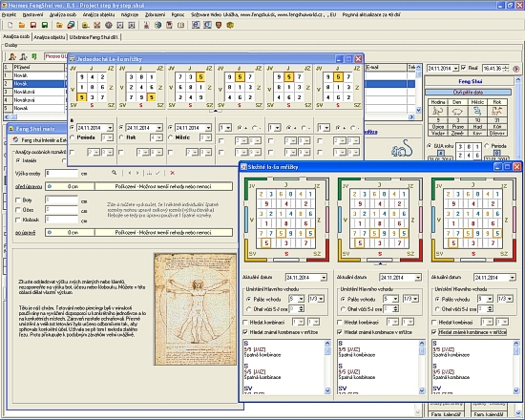
Task: Select the Perioda radio in simple Lo-šu window
Action: (x=73, y=137)
